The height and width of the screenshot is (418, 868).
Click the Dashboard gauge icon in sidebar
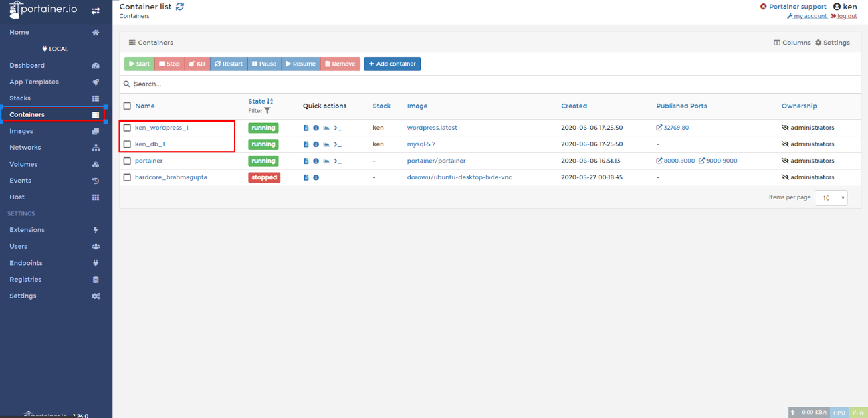click(x=96, y=66)
